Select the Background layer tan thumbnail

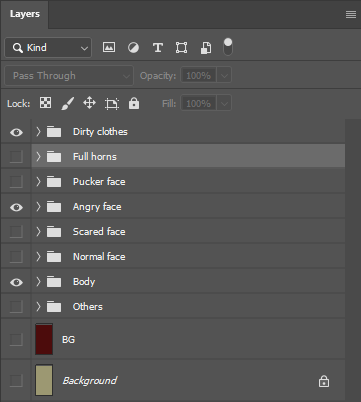pyautogui.click(x=44, y=380)
